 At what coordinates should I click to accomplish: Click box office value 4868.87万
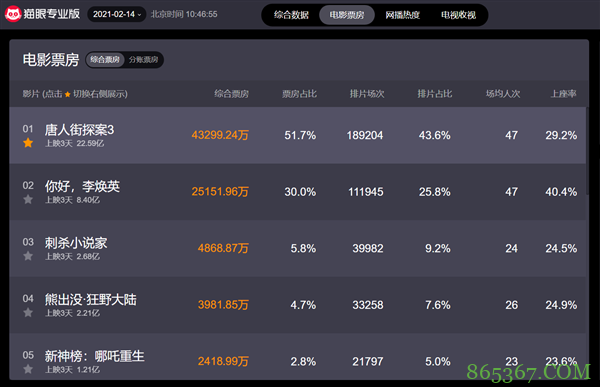pyautogui.click(x=223, y=248)
